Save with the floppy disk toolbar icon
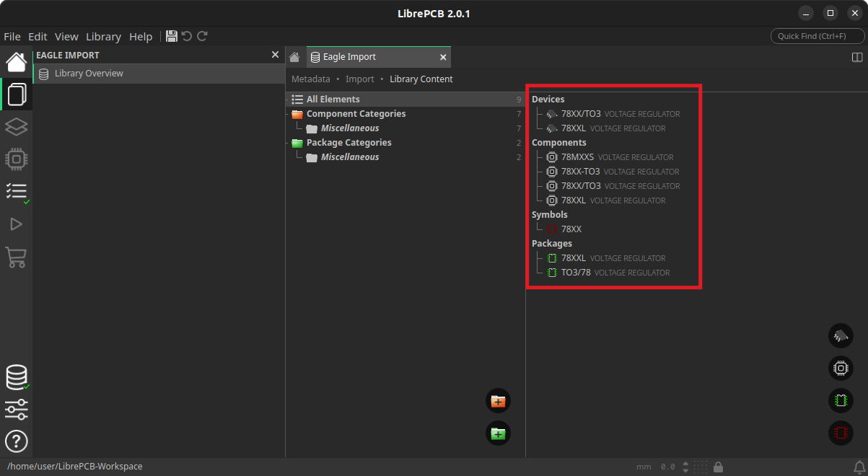Screen dimensions: 868x476 pos(171,36)
